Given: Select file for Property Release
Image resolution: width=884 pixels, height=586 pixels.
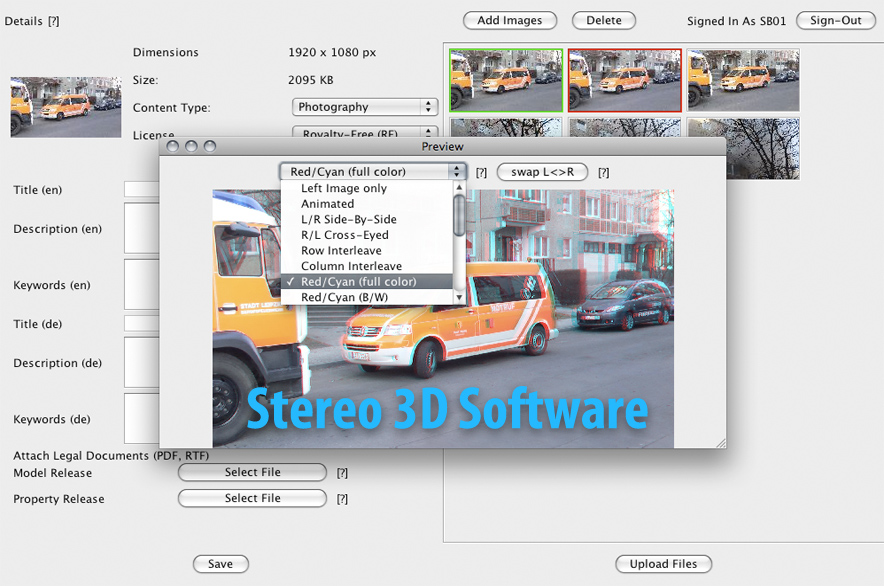Looking at the screenshot, I should coord(252,498).
